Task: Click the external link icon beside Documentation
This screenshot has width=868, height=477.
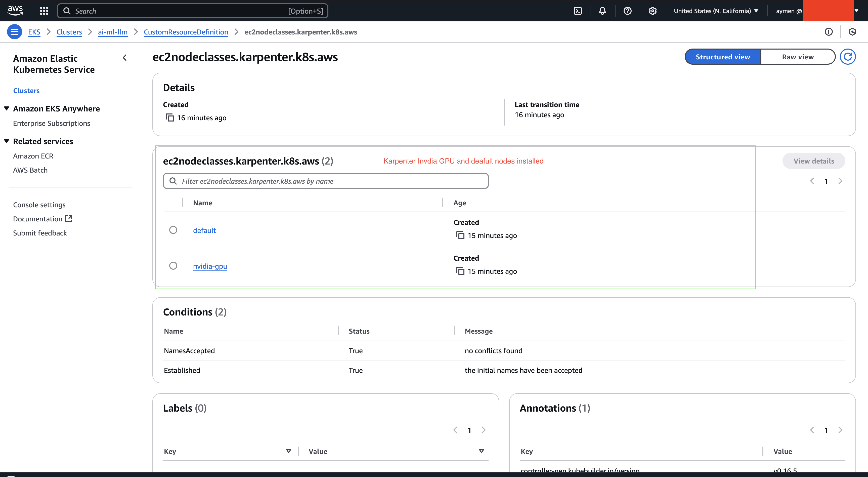Action: 69,218
